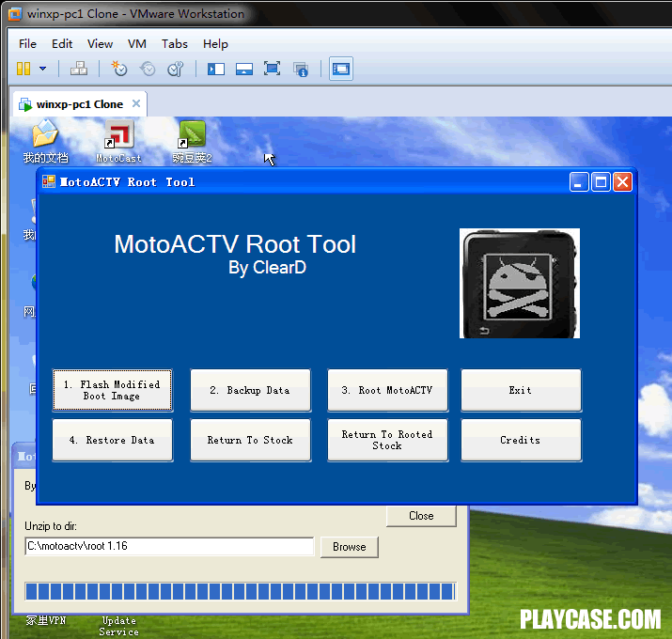This screenshot has width=672, height=639.
Task: Enter full screen mode icon
Action: [273, 69]
